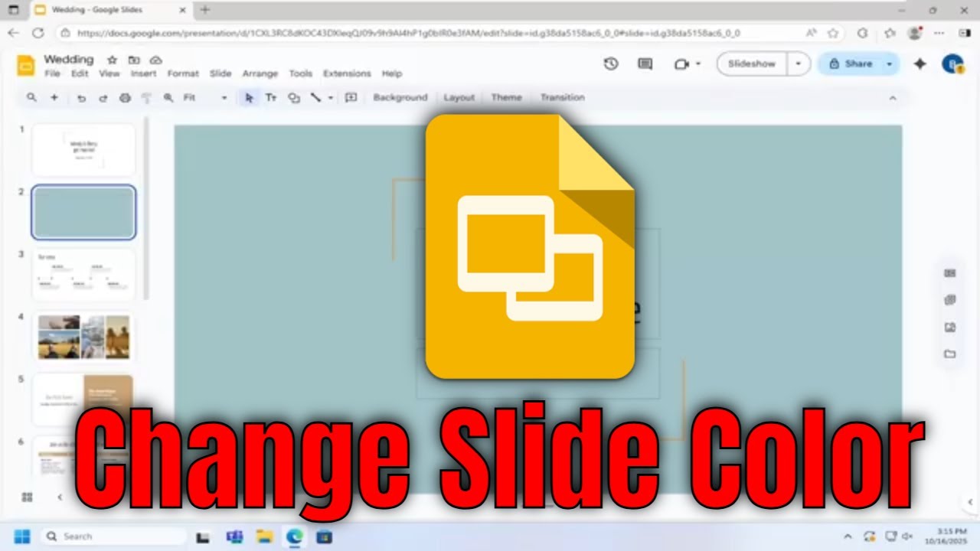Star the Wedding presentation
The image size is (980, 551).
112,60
